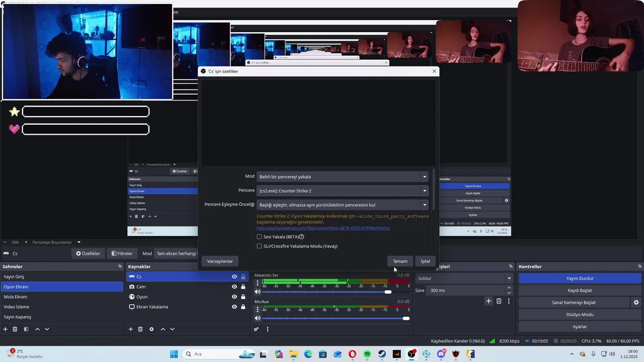The width and height of the screenshot is (644, 362).
Task: Open the Steam whitelist help link
Action: [x=323, y=228]
